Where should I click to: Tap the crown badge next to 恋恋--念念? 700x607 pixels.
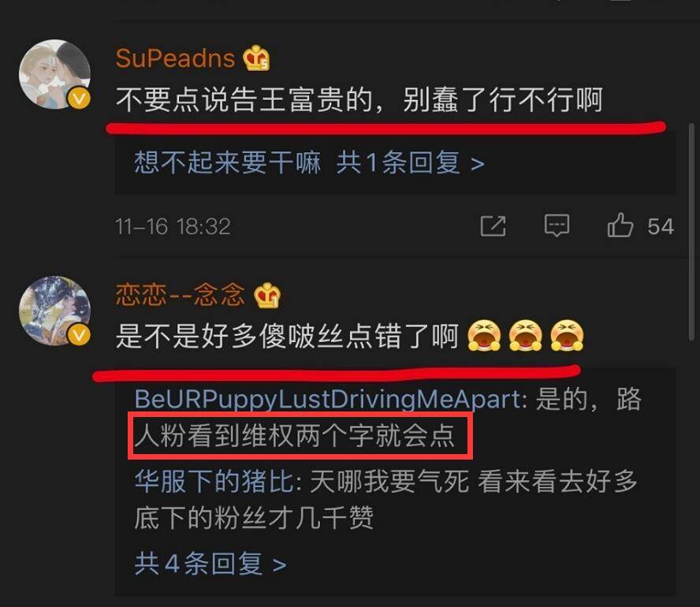click(267, 295)
